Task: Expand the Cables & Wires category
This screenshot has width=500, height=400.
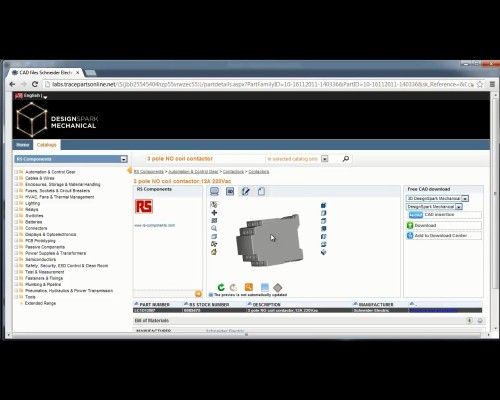Action: tap(16, 178)
